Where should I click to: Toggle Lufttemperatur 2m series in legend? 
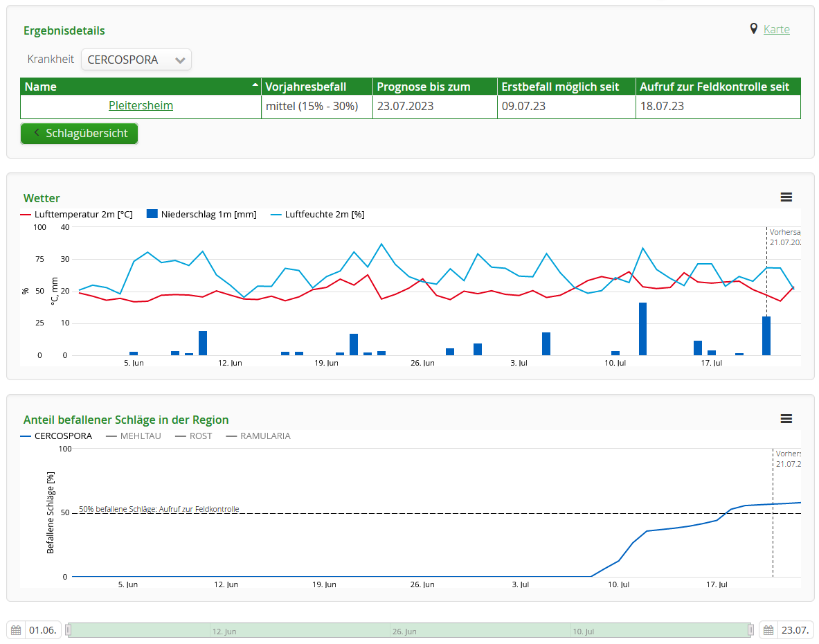(x=77, y=215)
